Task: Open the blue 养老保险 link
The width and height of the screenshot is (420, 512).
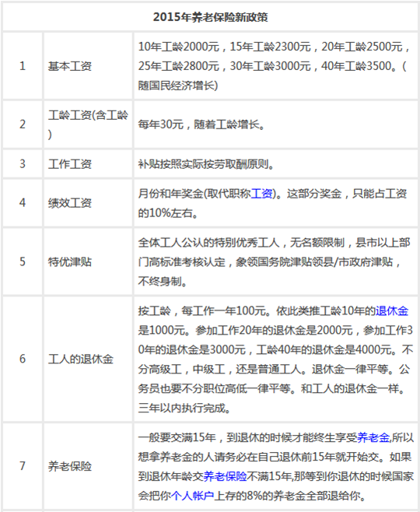Action: 226,476
